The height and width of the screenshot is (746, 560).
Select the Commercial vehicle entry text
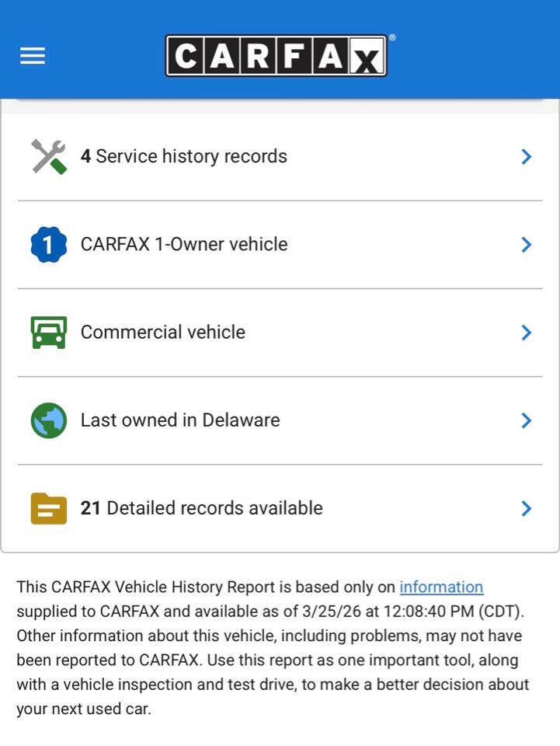click(x=163, y=332)
